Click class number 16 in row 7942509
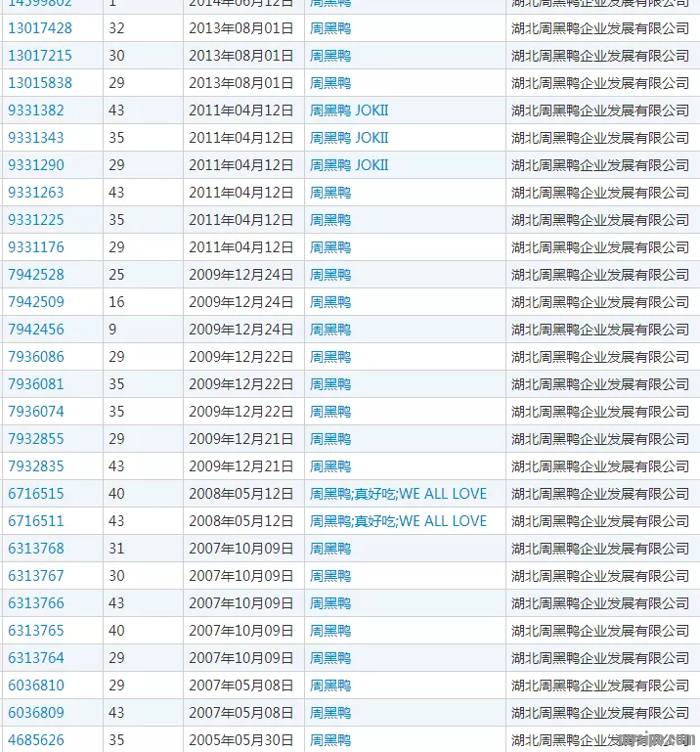The image size is (700, 752). (x=116, y=302)
